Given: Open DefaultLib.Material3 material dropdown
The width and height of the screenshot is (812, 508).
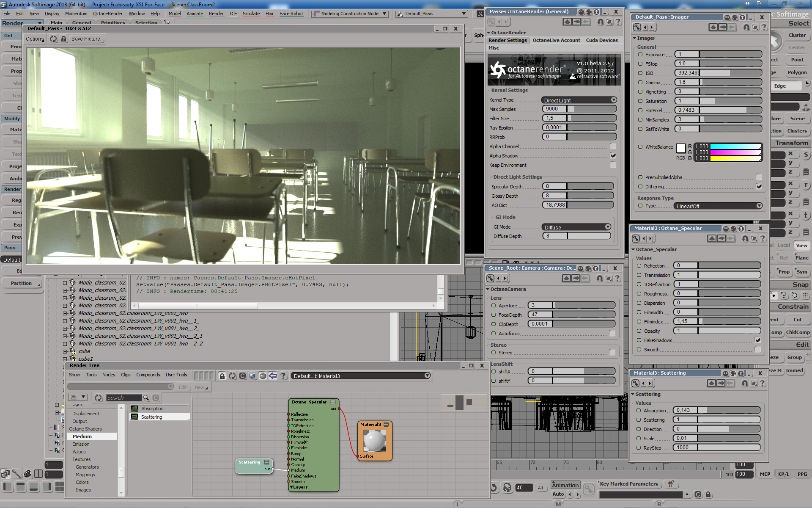Looking at the screenshot, I should click(x=427, y=376).
